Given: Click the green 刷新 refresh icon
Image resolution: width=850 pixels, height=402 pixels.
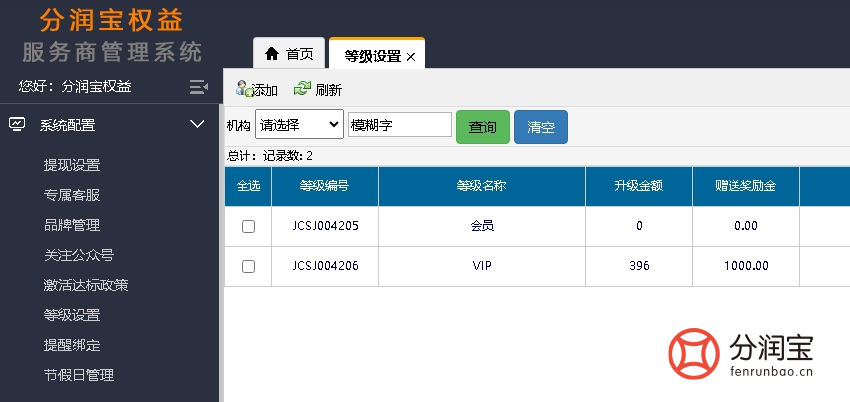Looking at the screenshot, I should click(x=302, y=89).
